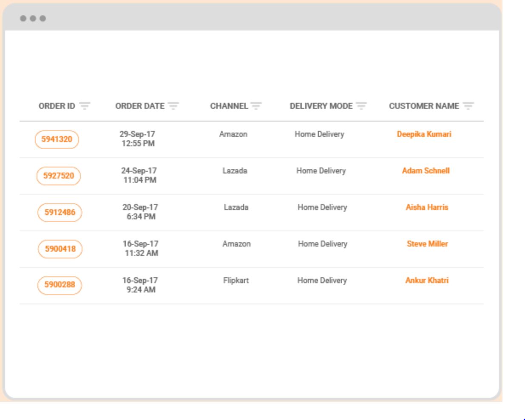Select order ID 5912486
The image size is (525, 420).
pyautogui.click(x=60, y=213)
